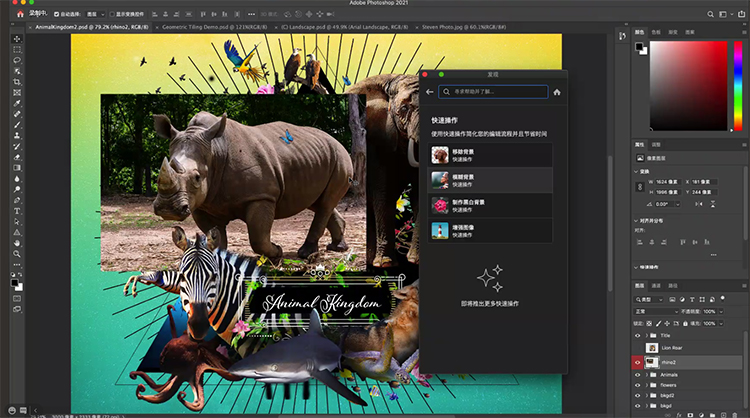Hide the bkgd group layer
Screen dimensions: 750x418
(x=637, y=406)
